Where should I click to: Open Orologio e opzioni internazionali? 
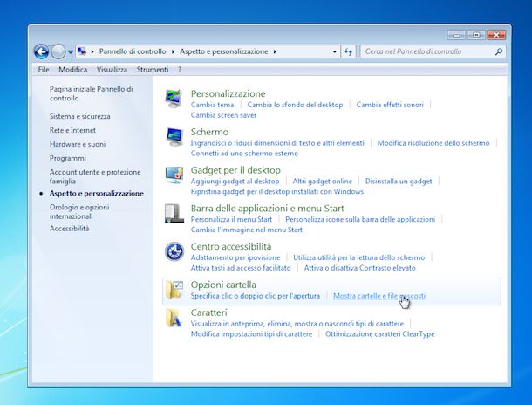click(79, 211)
